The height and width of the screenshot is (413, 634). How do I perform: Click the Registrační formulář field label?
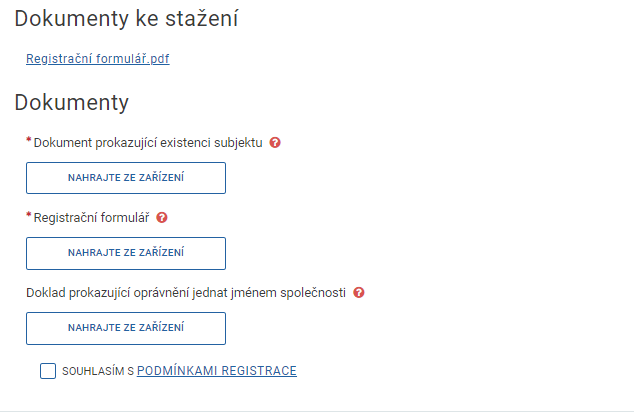point(91,217)
